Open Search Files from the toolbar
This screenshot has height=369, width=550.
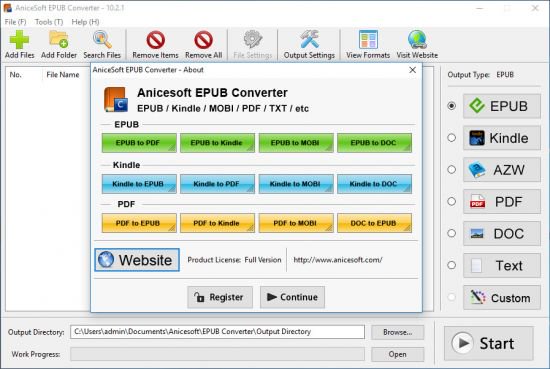[x=102, y=44]
